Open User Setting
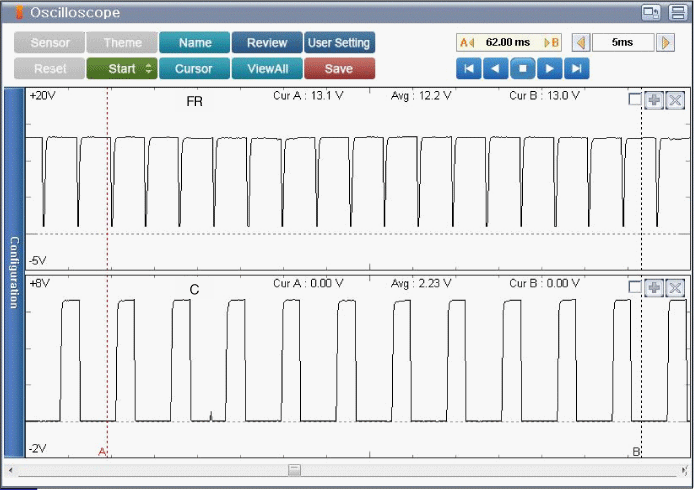Image resolution: width=694 pixels, height=490 pixels. point(339,42)
